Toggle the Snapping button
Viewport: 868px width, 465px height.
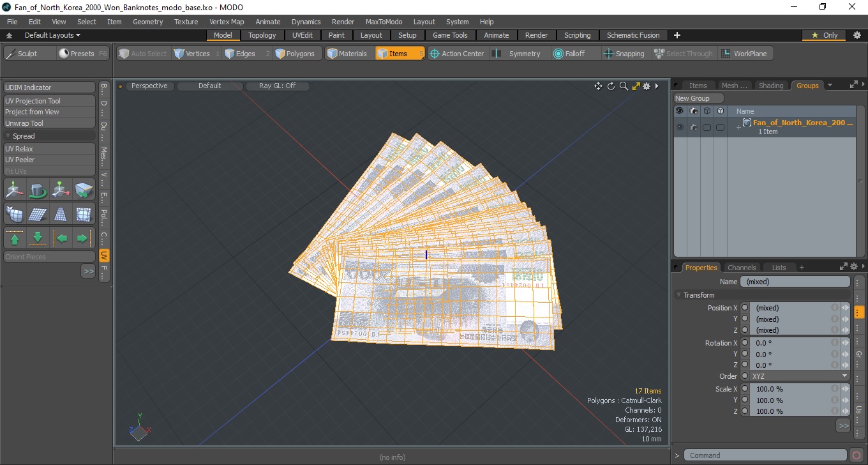[x=624, y=54]
